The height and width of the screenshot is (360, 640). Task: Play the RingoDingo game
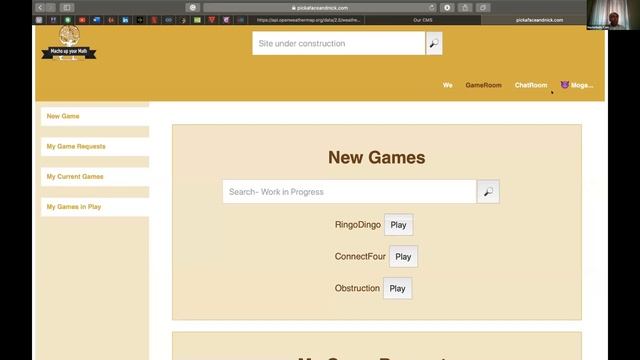[x=398, y=225]
